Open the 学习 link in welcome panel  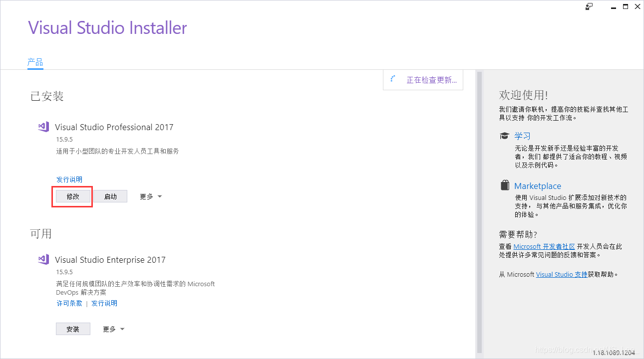pyautogui.click(x=522, y=136)
